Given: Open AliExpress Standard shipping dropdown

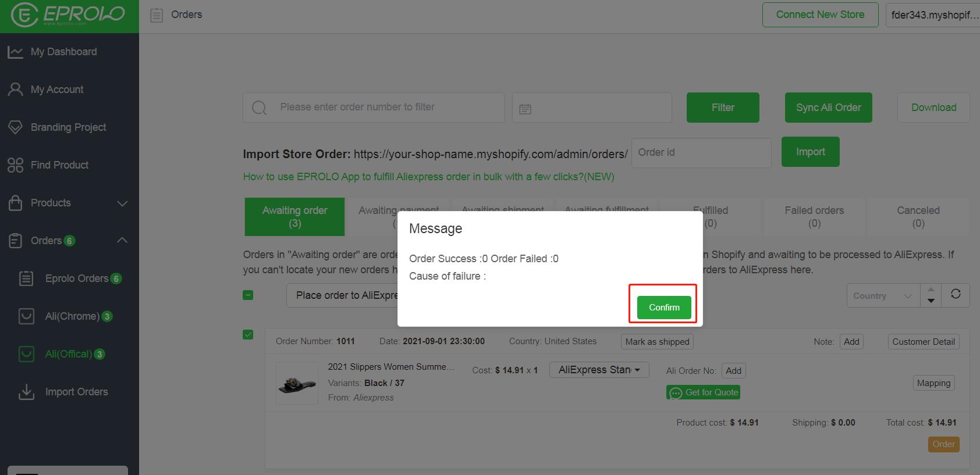Looking at the screenshot, I should tap(599, 370).
